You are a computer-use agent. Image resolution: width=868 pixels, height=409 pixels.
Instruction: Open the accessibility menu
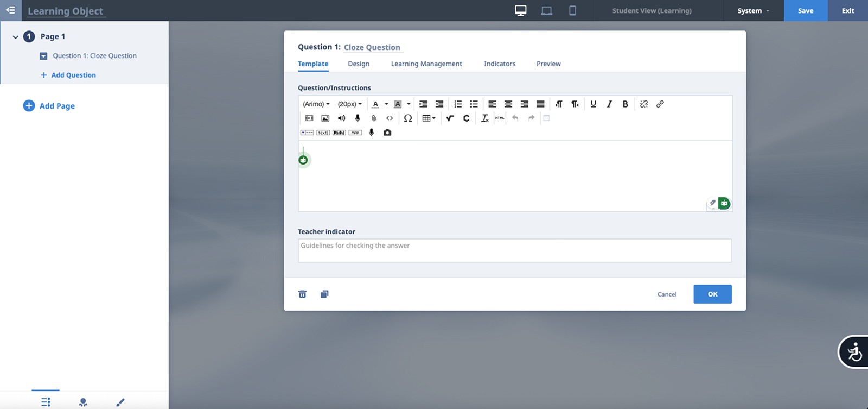coord(854,351)
